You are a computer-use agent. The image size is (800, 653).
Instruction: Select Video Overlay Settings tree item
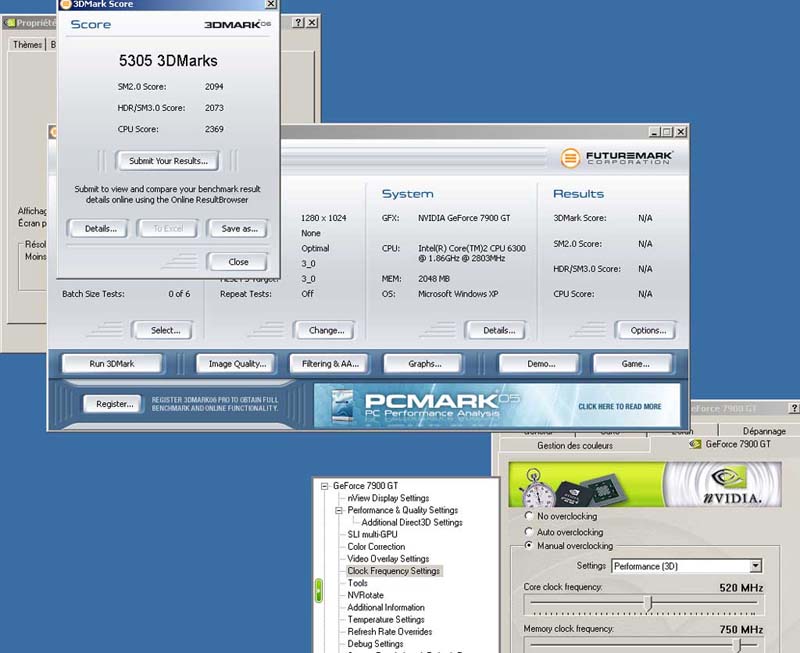click(388, 559)
